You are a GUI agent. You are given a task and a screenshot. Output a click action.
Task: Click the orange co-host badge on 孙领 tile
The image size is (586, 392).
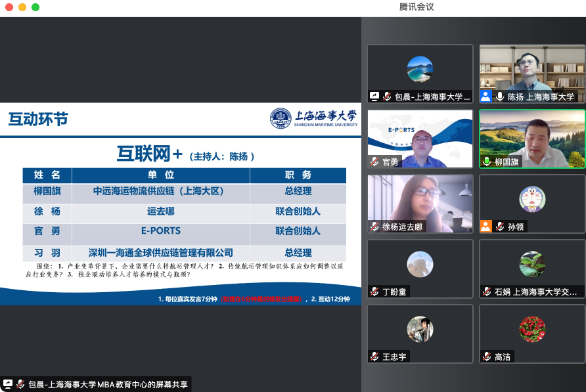click(x=485, y=227)
